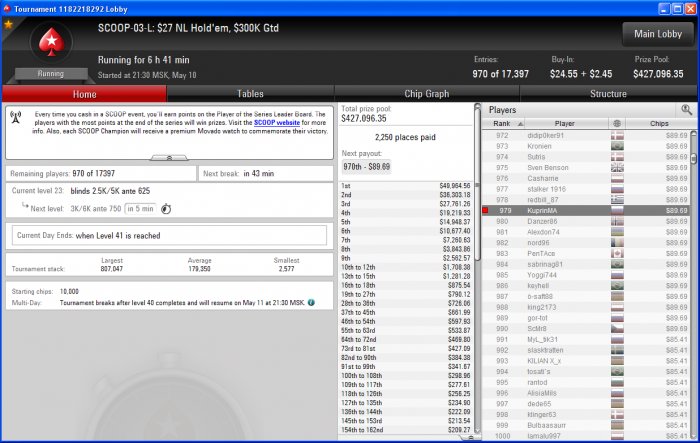
Task: Click the UK flag beside Sven Benson
Action: pyautogui.click(x=617, y=167)
